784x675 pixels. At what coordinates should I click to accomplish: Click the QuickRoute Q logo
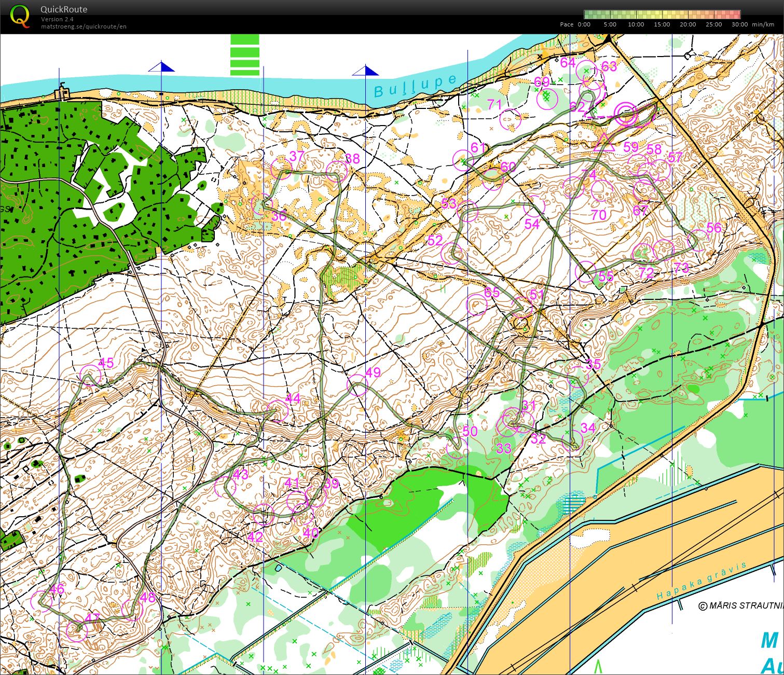point(20,16)
